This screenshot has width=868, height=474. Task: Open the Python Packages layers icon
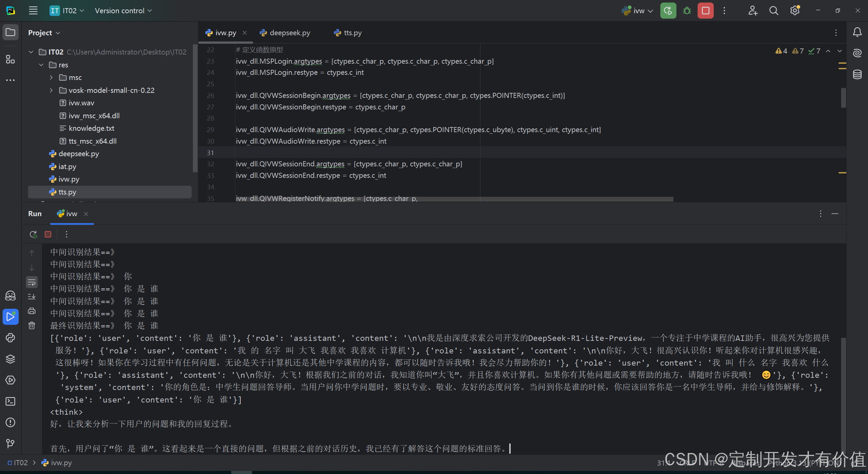[11, 359]
